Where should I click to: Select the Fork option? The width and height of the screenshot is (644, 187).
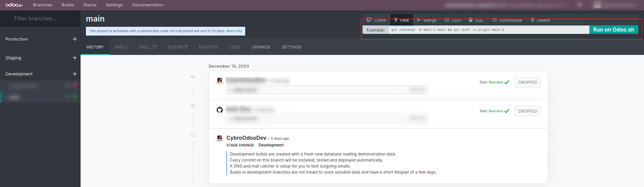point(402,20)
